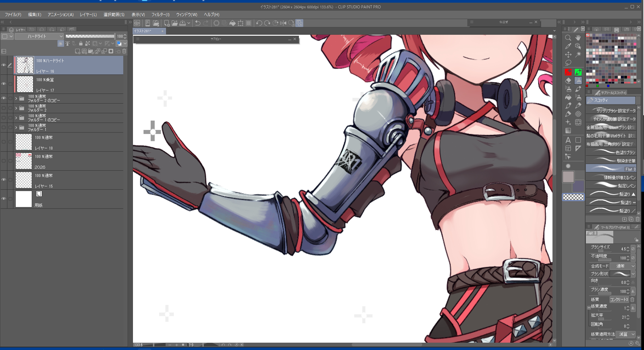Hide layer レイヤー 17 with eye icon
The height and width of the screenshot is (350, 644).
(4, 84)
